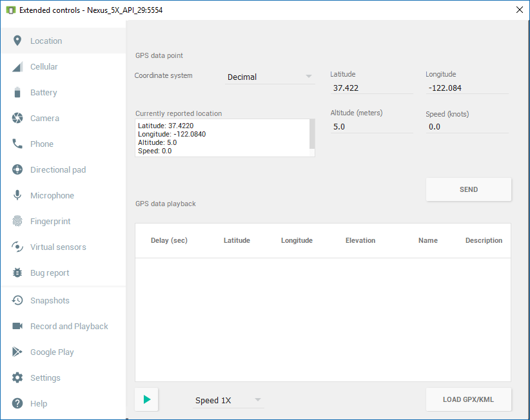Image resolution: width=530 pixels, height=420 pixels.
Task: Click the reported "Latitude: 37.4220" line
Action: (166, 126)
